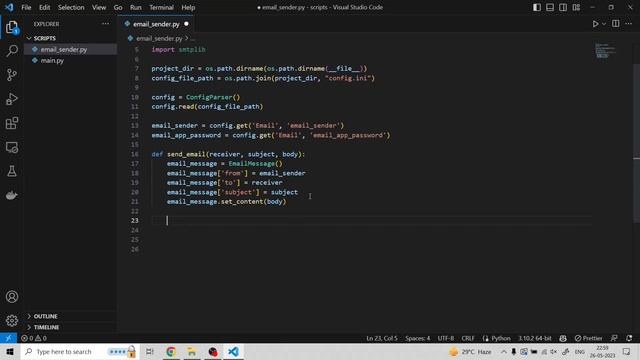
Task: Click the Windows Start button
Action: coord(10,351)
